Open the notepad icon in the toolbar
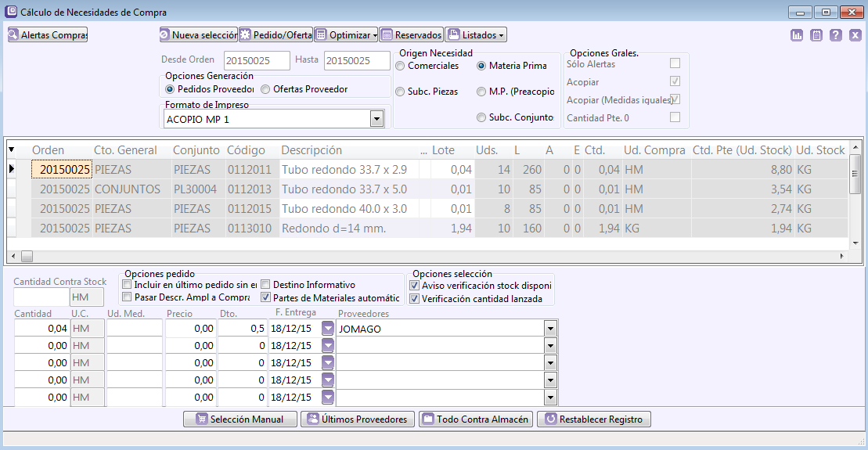 click(x=816, y=35)
